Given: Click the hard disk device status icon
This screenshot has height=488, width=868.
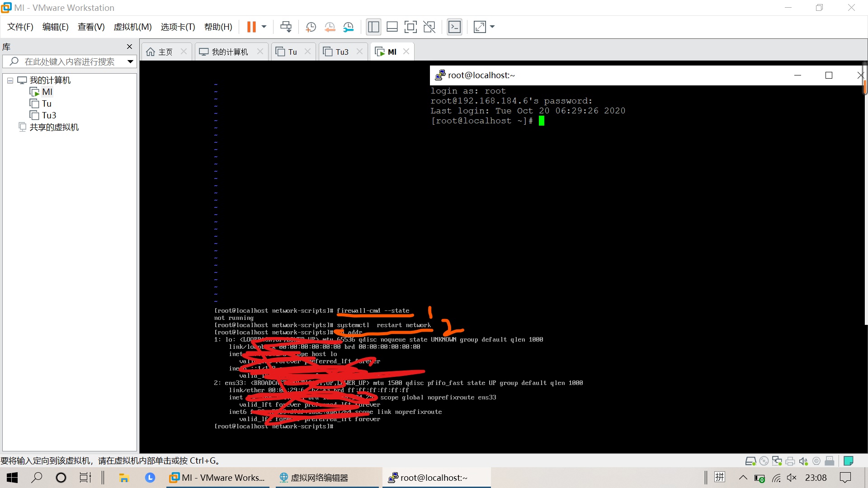Looking at the screenshot, I should tap(750, 461).
